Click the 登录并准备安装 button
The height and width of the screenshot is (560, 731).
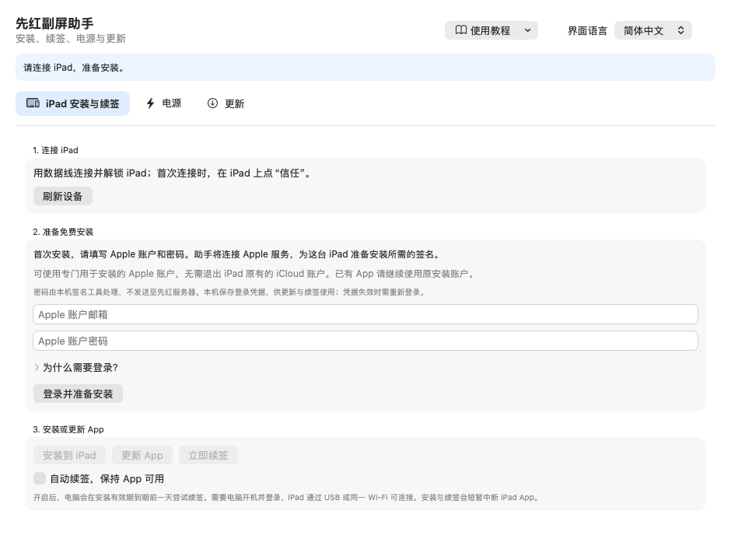(x=78, y=394)
